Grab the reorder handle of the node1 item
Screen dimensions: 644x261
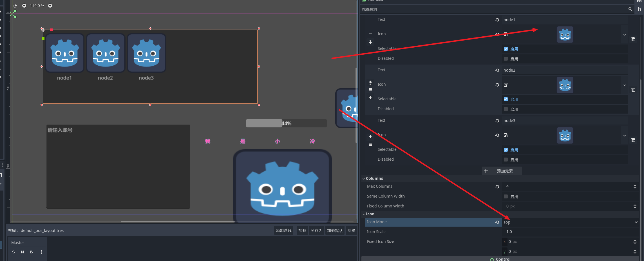[370, 35]
